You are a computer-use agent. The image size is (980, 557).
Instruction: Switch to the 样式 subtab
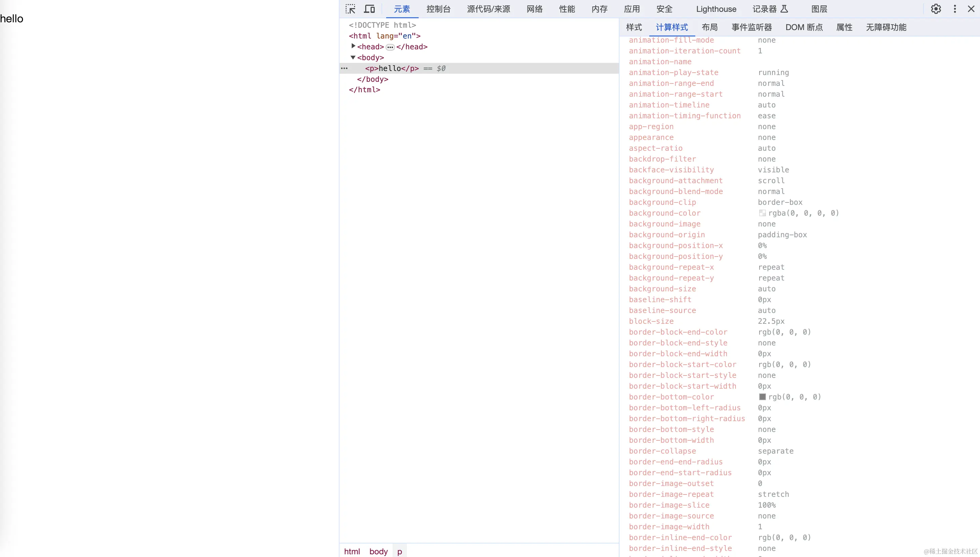634,27
